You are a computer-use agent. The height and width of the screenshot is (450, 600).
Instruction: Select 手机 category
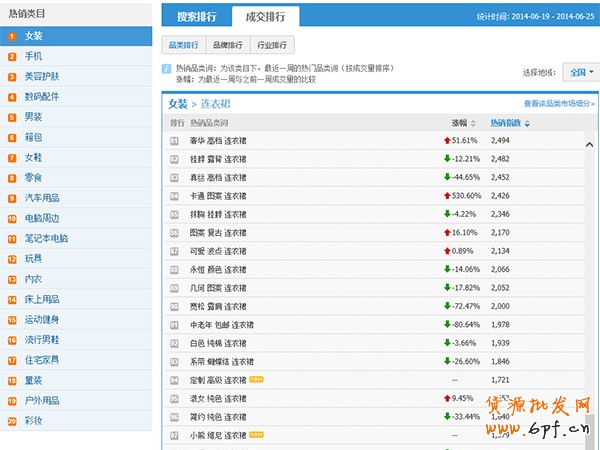point(76,56)
